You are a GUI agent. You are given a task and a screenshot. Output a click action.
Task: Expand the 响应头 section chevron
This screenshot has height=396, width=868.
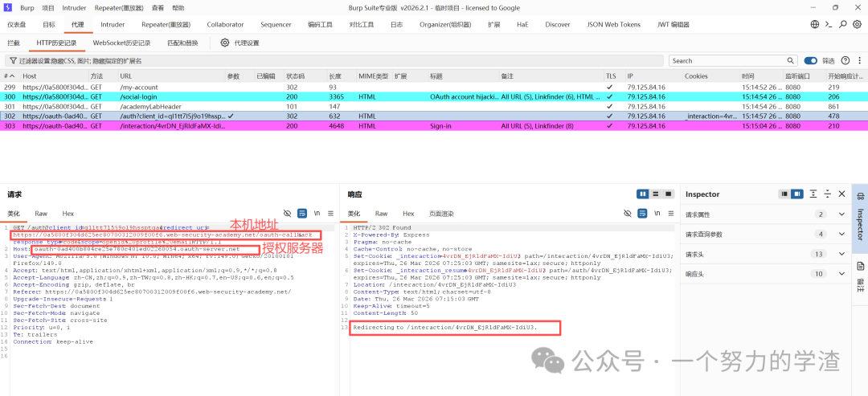tap(841, 274)
